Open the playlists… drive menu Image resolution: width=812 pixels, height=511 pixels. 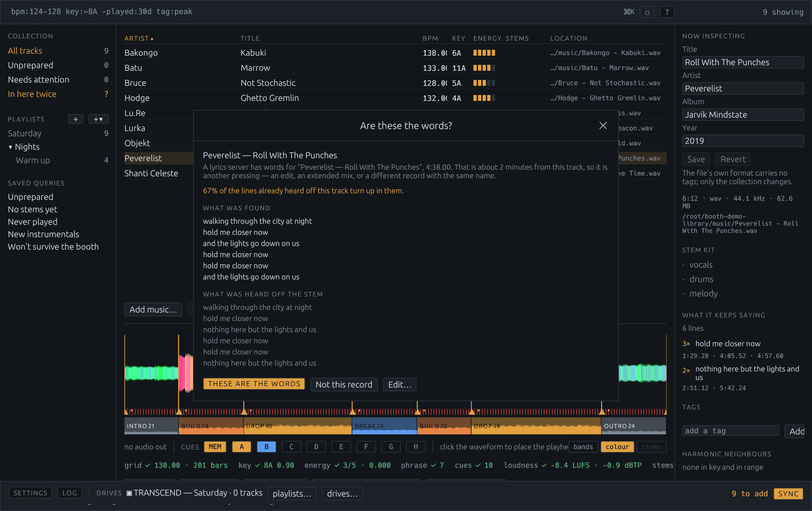[292, 493]
